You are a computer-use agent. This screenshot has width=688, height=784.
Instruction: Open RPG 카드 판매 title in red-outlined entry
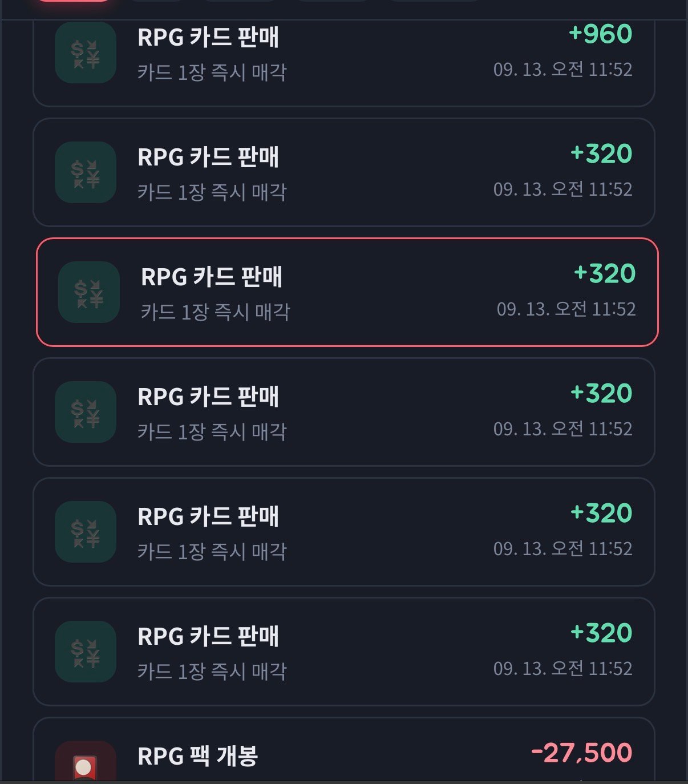click(212, 277)
